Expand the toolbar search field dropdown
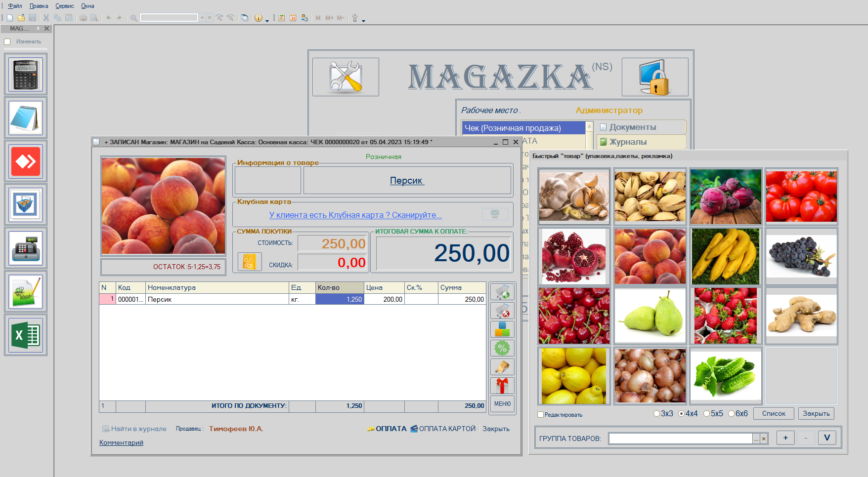Screen dimensions: 868x477 coord(202,18)
